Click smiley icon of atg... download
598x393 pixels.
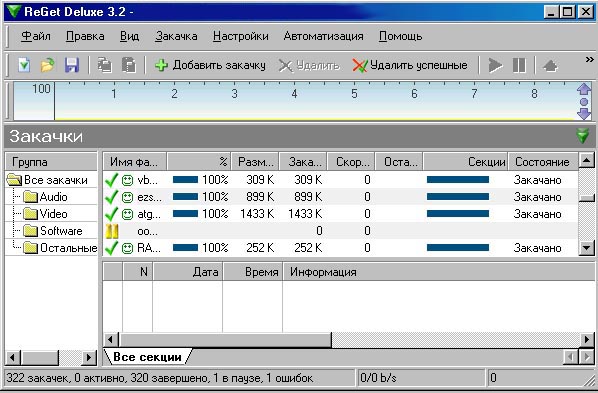click(x=127, y=214)
